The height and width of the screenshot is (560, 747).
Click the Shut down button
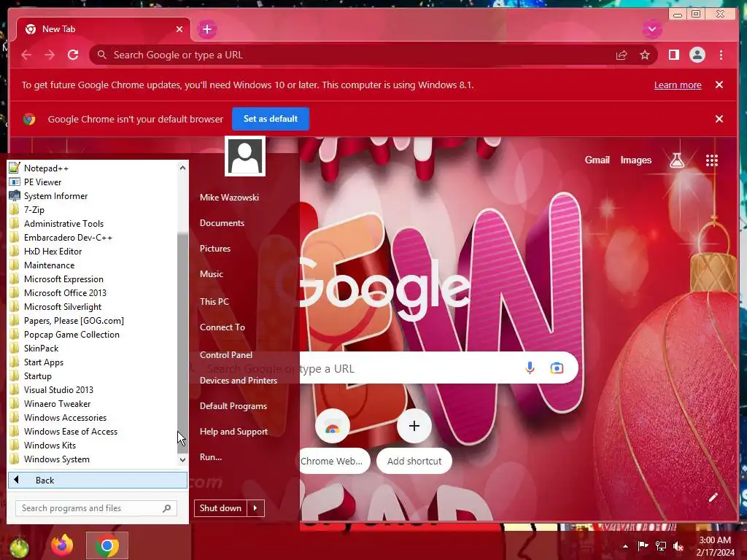point(220,508)
